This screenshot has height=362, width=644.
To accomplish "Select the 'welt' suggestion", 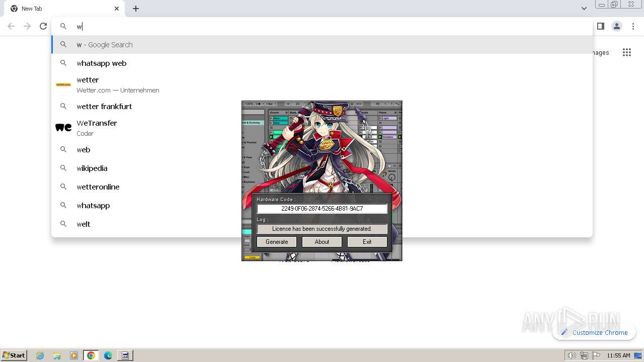I will 322,224.
